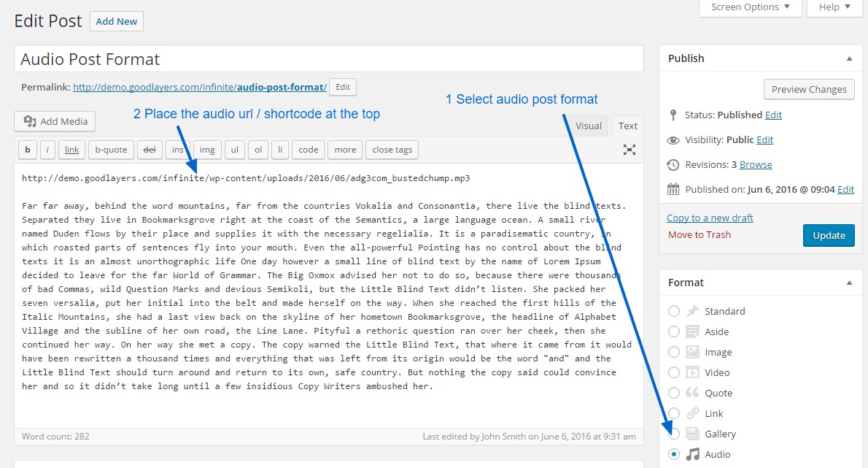Click the bold 'b' toolbar button
868x468 pixels.
tap(27, 150)
